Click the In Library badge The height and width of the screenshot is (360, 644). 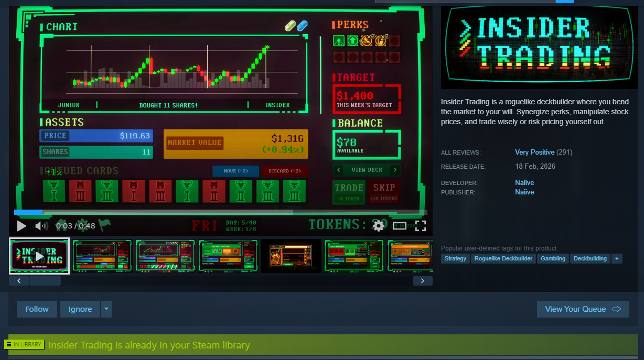coord(24,344)
